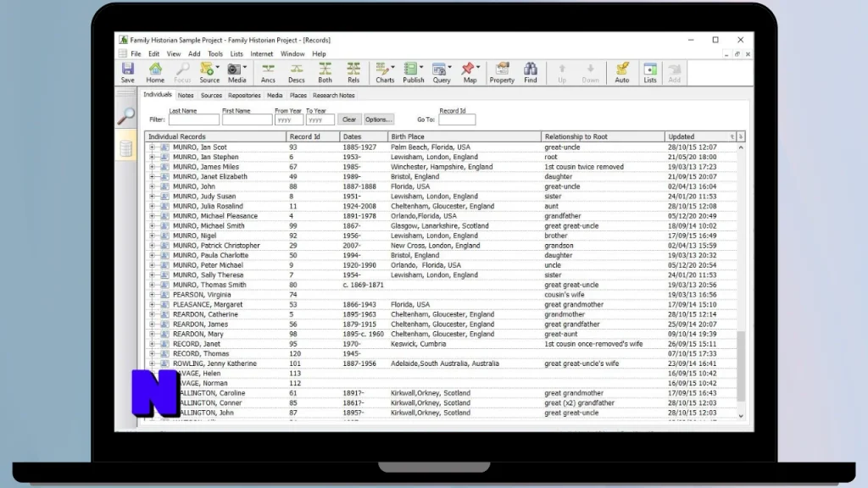The height and width of the screenshot is (488, 868).
Task: Open the Internet menu
Action: (x=261, y=53)
